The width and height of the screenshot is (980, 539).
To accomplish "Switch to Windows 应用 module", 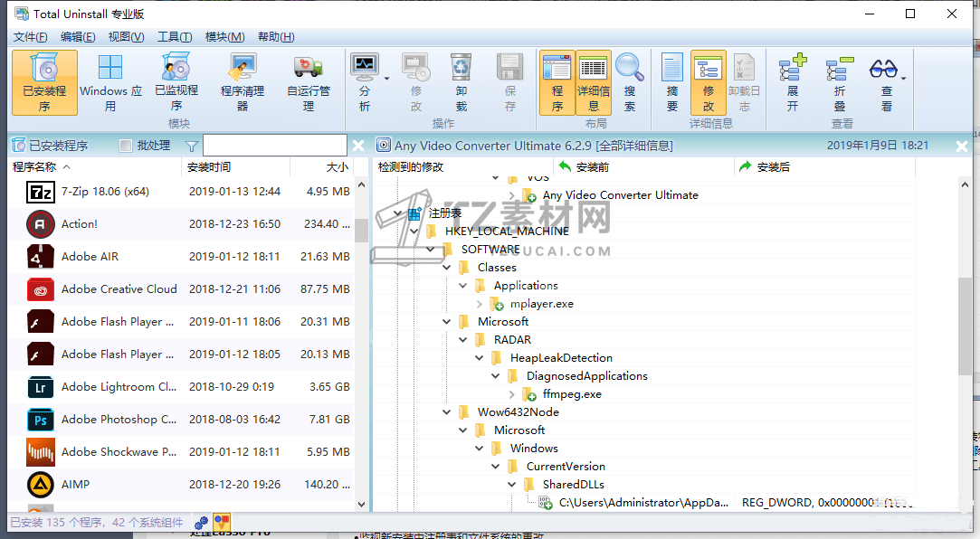I will coord(110,82).
